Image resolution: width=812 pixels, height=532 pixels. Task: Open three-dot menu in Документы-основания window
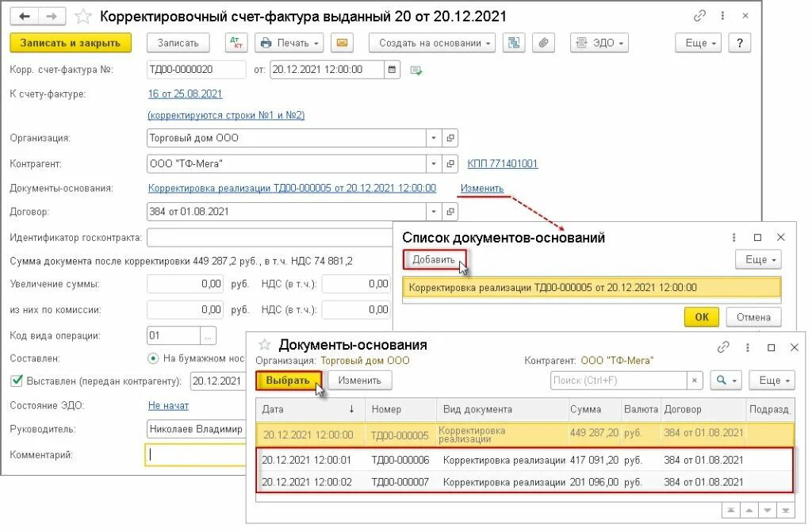click(x=747, y=347)
